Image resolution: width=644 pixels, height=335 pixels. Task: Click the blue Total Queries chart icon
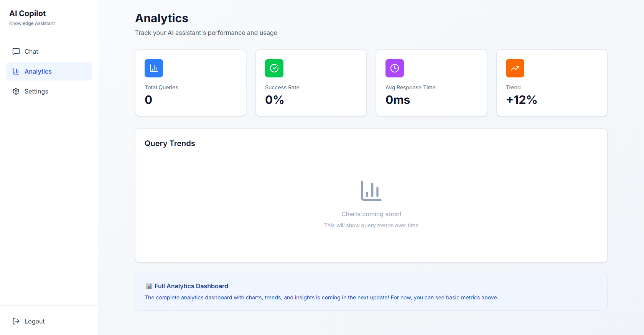154,68
